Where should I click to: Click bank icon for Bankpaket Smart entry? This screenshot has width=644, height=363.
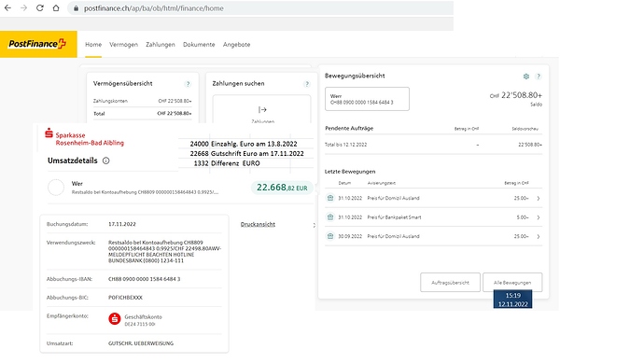pyautogui.click(x=330, y=217)
